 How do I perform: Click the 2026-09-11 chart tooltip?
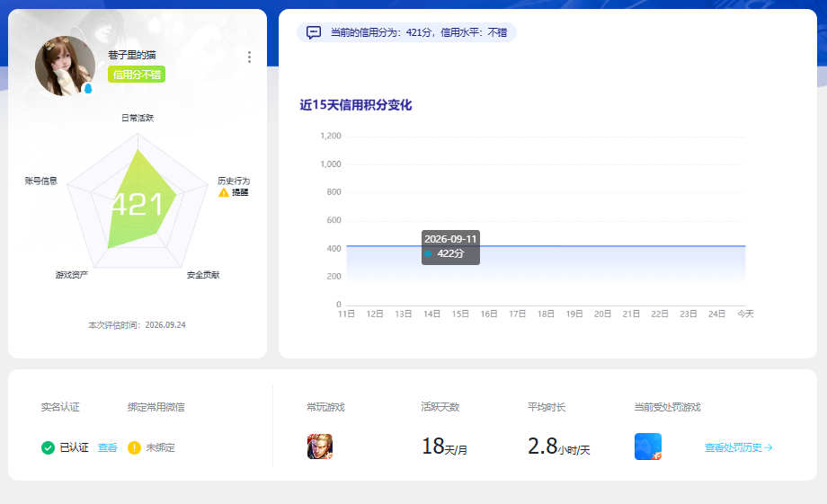click(x=451, y=247)
